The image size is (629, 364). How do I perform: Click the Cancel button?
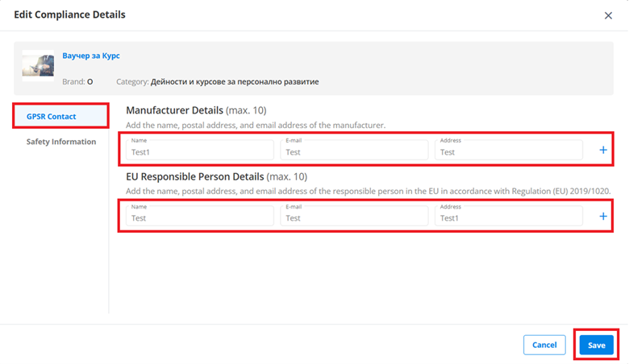[544, 345]
